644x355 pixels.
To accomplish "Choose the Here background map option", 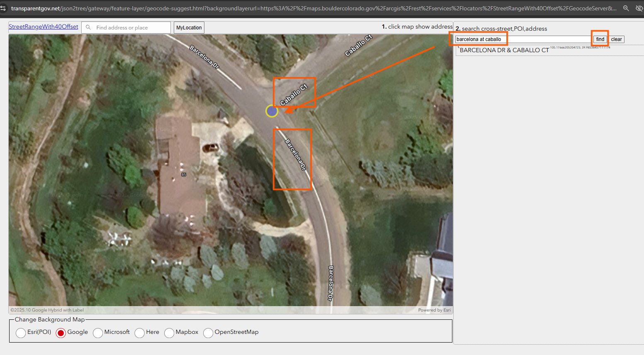I will (x=140, y=333).
